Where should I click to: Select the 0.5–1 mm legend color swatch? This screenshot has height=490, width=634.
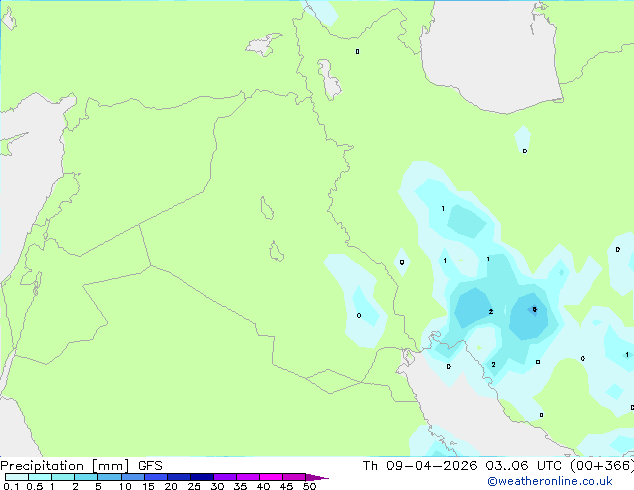point(40,477)
